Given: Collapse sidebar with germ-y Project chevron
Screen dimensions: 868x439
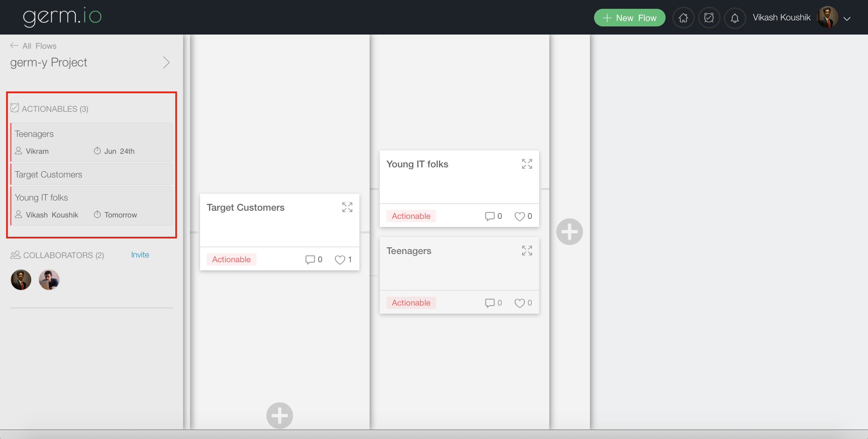Looking at the screenshot, I should [166, 63].
